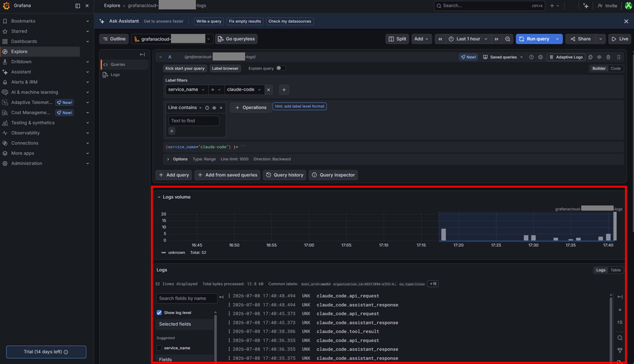This screenshot has width=634, height=364.
Task: Toggle Line contains operation visibility eye icon
Action: point(214,108)
